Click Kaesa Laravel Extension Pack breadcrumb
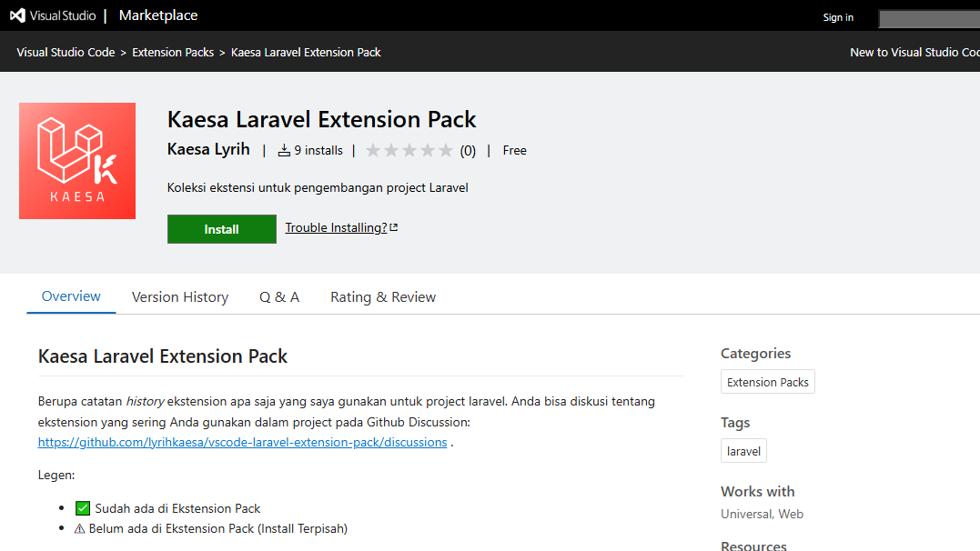Viewport: 980px width, 551px height. click(306, 53)
